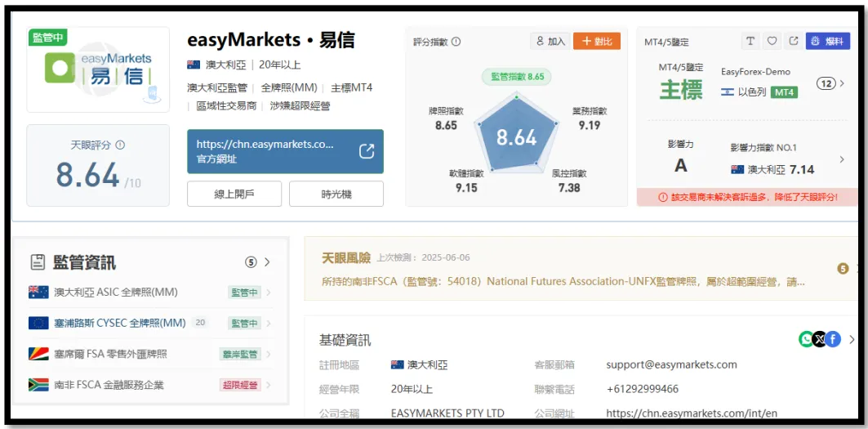Click the Facebook social icon

coord(833,338)
